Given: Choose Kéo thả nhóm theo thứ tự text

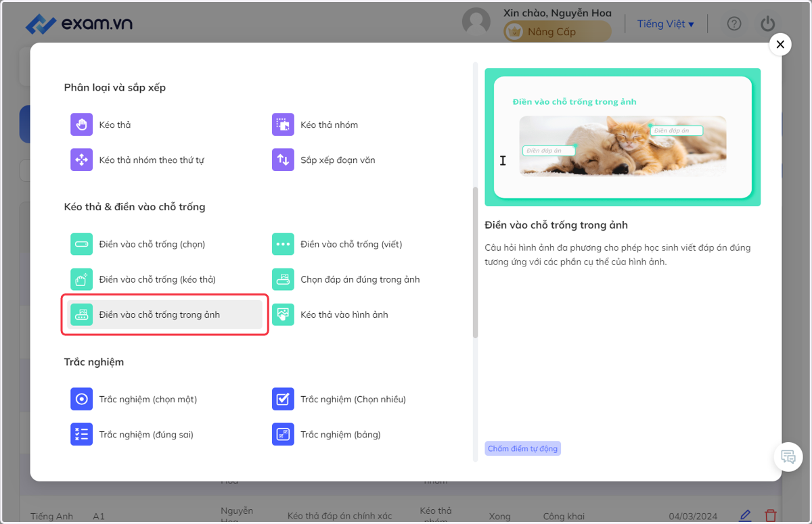Looking at the screenshot, I should pos(152,160).
